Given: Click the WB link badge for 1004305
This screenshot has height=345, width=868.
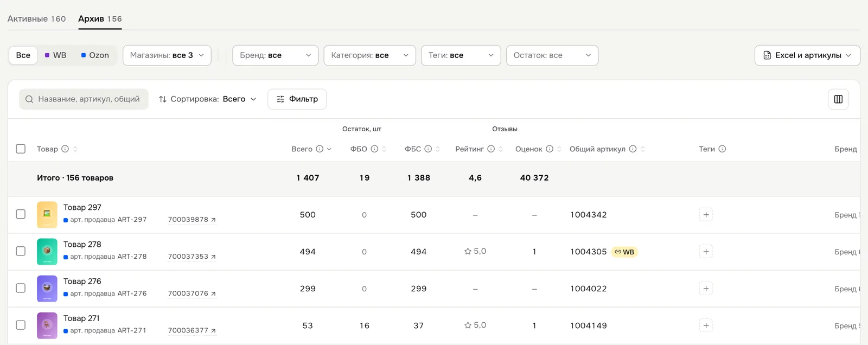Looking at the screenshot, I should tap(624, 252).
